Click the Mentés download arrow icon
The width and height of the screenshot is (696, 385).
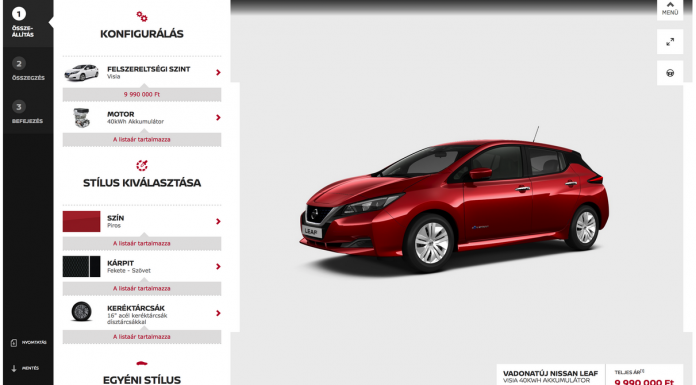click(14, 368)
